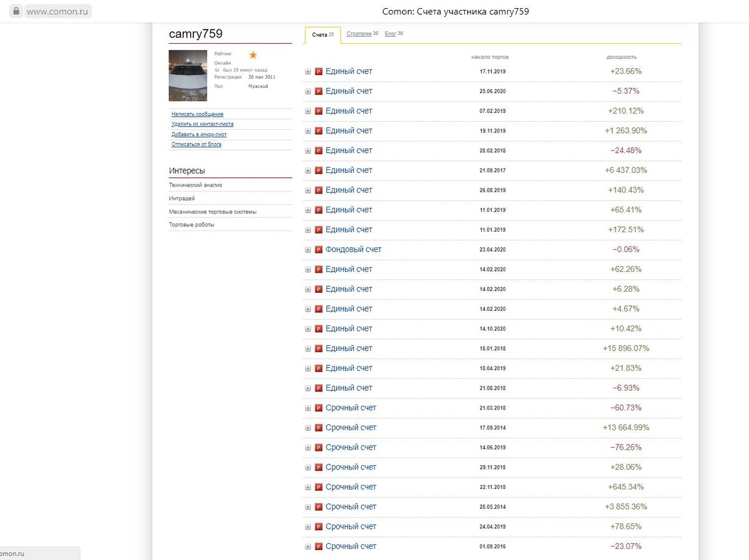Click red P icon of the +28.06% account
749x560 pixels.
point(318,468)
